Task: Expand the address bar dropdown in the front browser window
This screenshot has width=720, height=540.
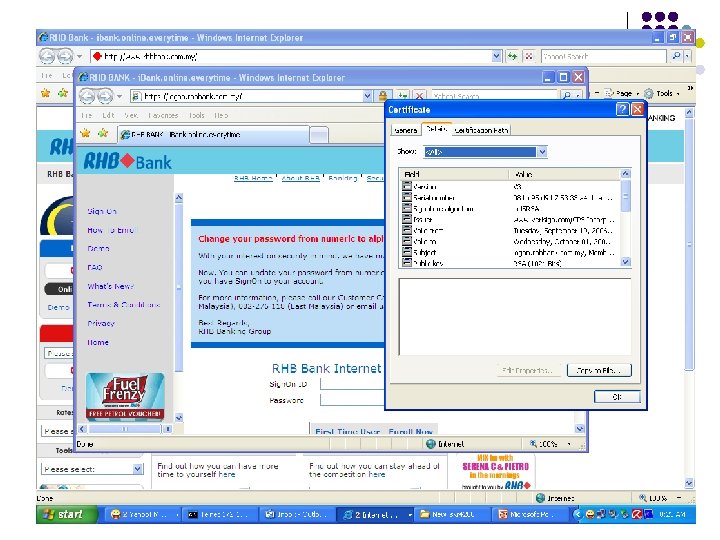Action: [x=367, y=96]
